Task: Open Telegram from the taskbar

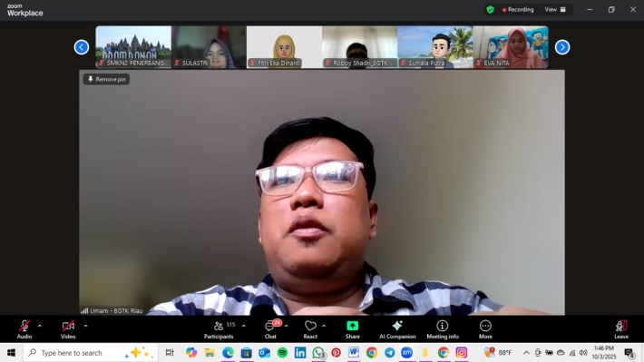Action: (390, 353)
